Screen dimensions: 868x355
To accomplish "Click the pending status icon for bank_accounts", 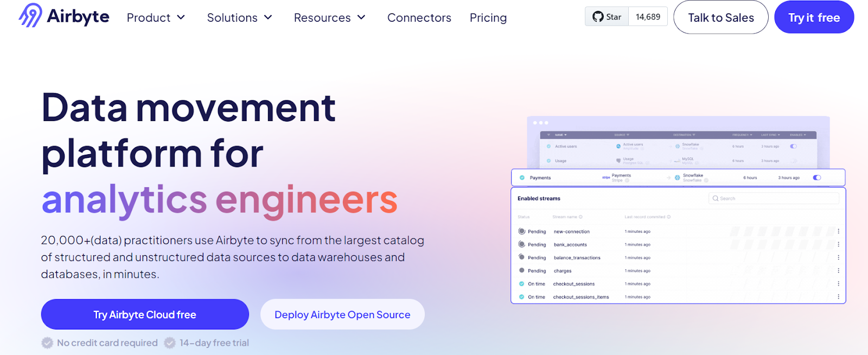I will click(522, 244).
